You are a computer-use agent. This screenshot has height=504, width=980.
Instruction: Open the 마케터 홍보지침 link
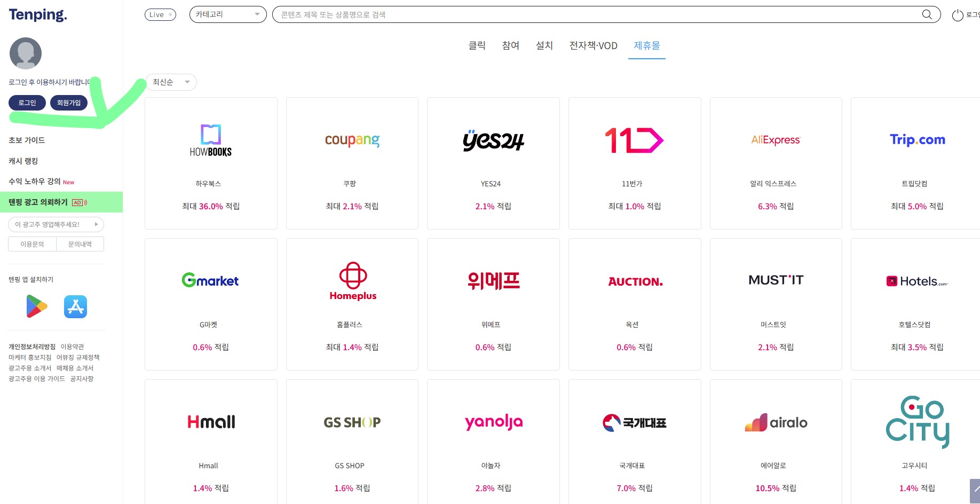[30, 357]
